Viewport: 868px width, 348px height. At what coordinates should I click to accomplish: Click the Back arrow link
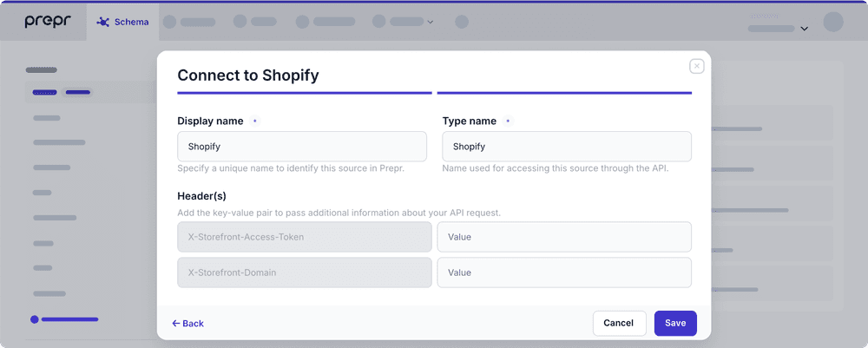tap(187, 323)
